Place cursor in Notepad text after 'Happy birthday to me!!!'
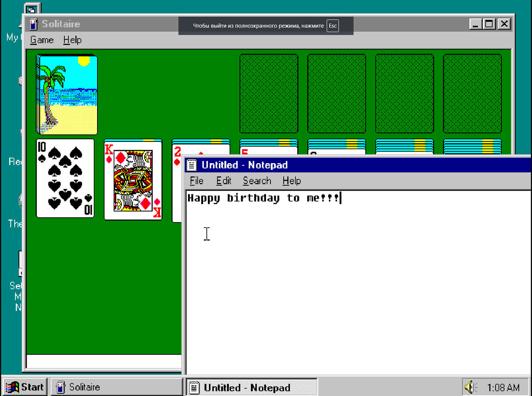The image size is (532, 396). [340, 198]
